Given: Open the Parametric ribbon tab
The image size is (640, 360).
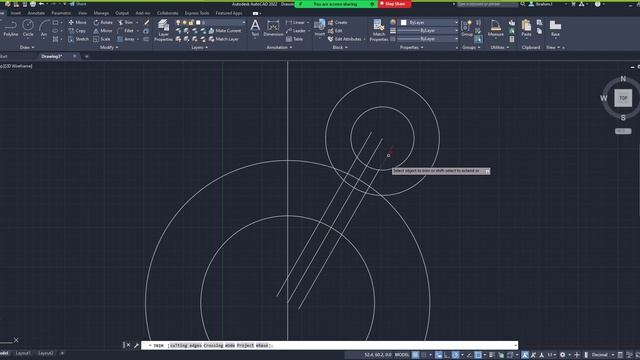Looking at the screenshot, I should 61,13.
